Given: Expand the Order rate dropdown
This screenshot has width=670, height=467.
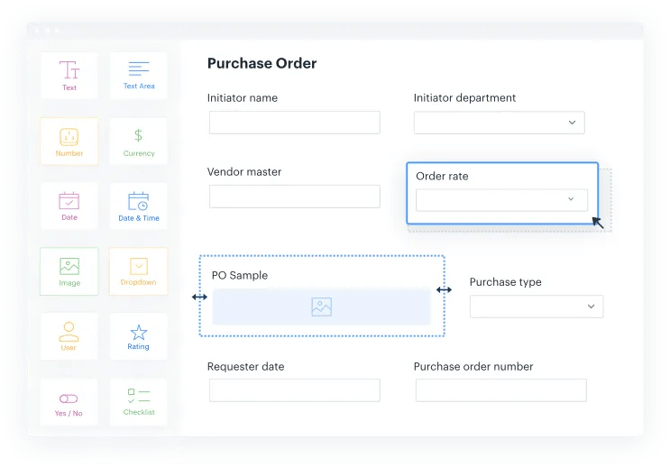Looking at the screenshot, I should tap(502, 200).
